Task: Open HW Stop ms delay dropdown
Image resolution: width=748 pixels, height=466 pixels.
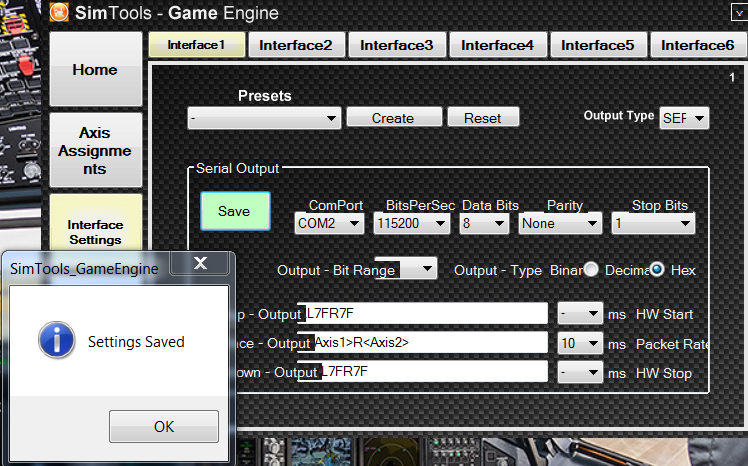Action: point(580,373)
